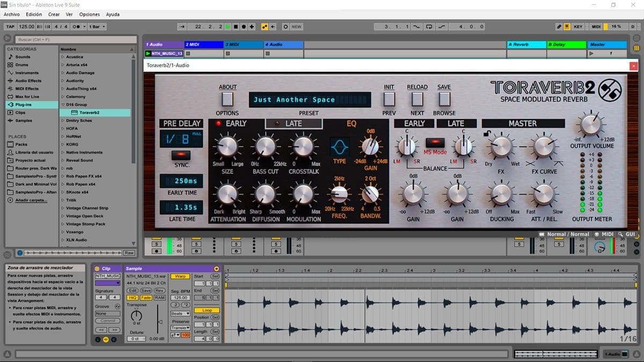Select the MIDI Effects category
The width and height of the screenshot is (644, 362).
[x=27, y=88]
